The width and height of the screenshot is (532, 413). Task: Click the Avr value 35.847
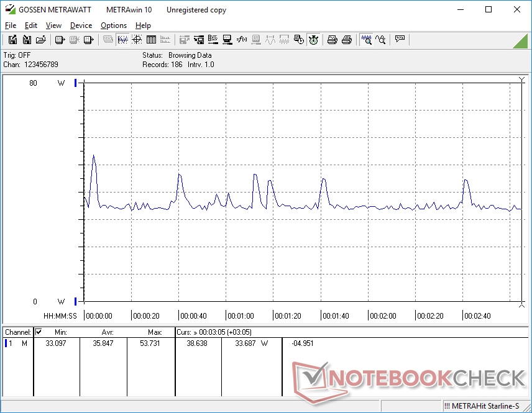[103, 343]
